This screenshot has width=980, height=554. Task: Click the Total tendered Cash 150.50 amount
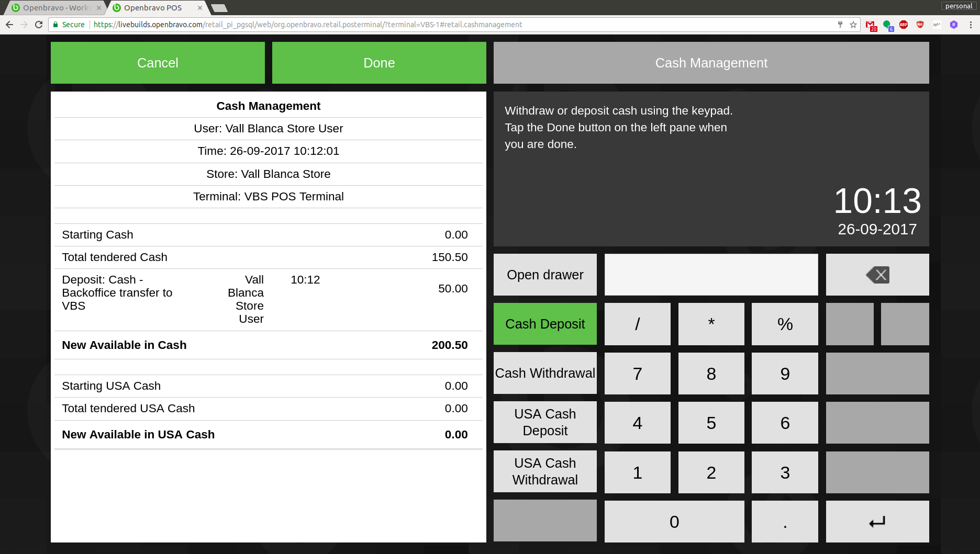[x=450, y=257]
